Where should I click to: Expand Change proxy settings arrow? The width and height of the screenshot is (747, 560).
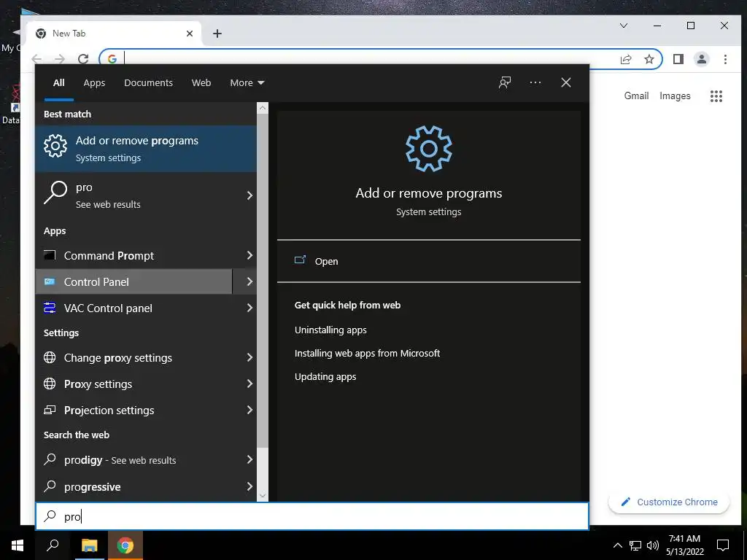point(249,357)
